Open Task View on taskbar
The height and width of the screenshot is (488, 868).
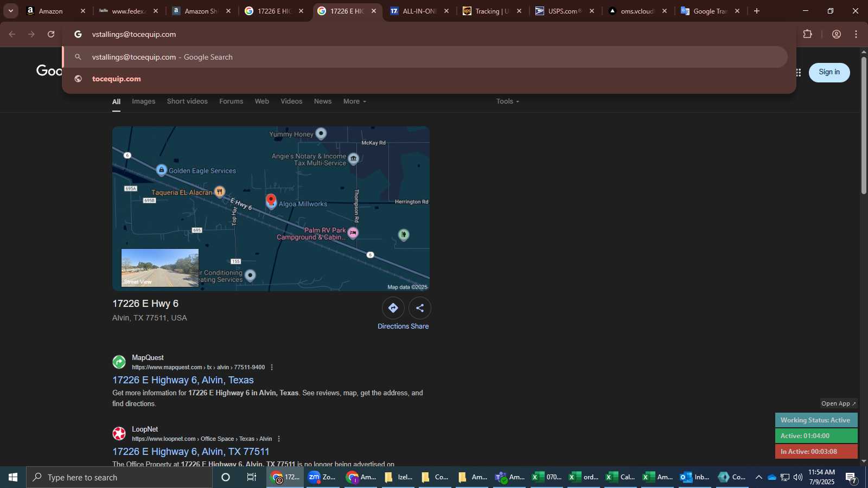[252, 477]
